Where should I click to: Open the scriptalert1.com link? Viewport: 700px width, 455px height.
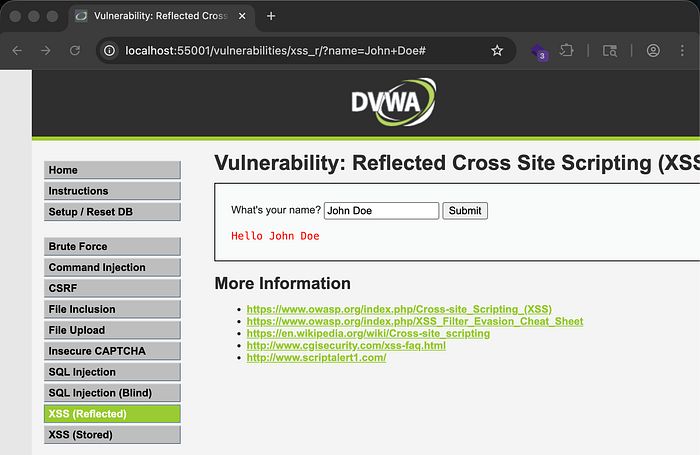pyautogui.click(x=316, y=358)
